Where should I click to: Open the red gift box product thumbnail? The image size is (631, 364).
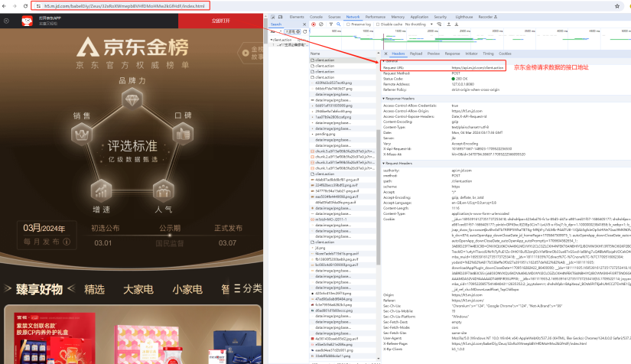(55, 339)
